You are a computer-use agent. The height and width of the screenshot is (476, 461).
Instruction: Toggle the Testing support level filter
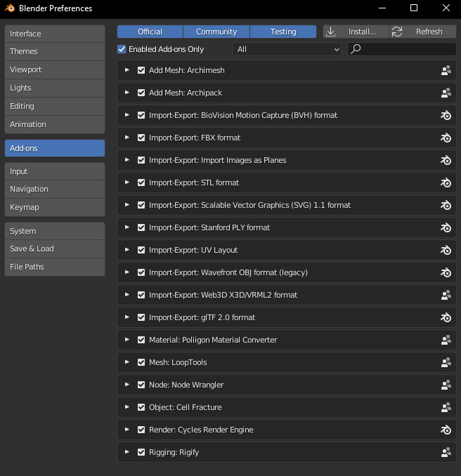click(283, 32)
